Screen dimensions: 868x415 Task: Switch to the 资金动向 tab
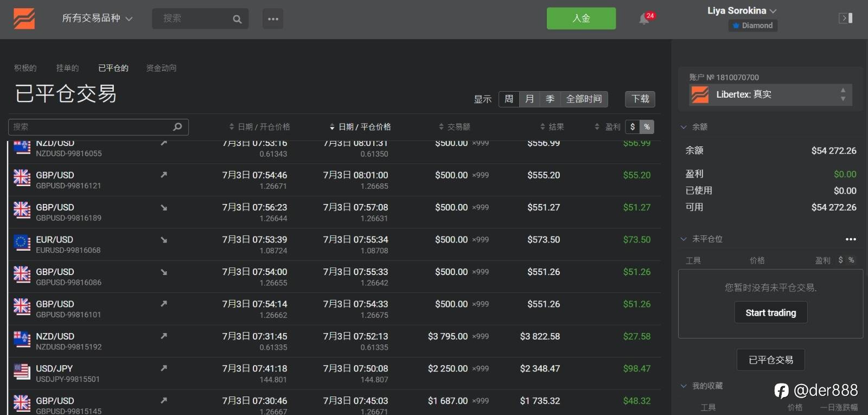(161, 68)
